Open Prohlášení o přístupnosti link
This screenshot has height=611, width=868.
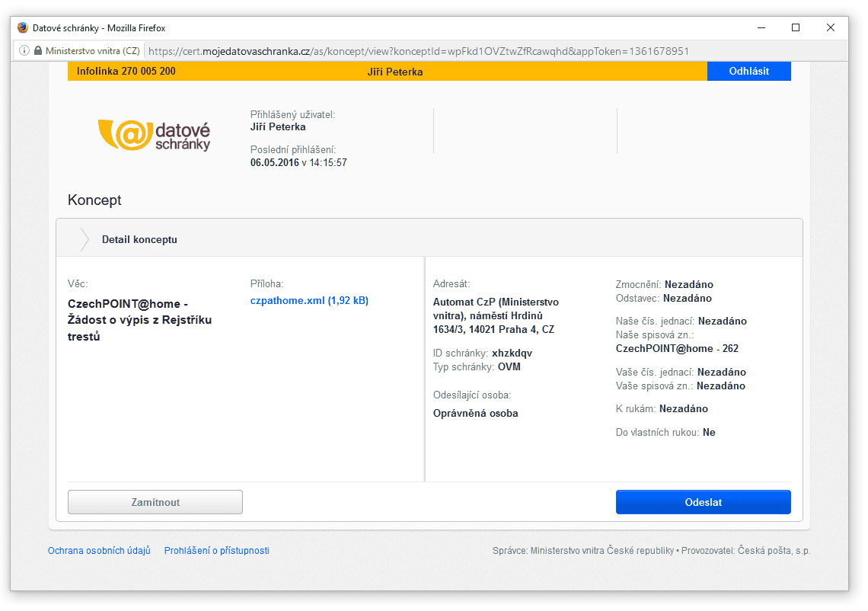coord(216,551)
